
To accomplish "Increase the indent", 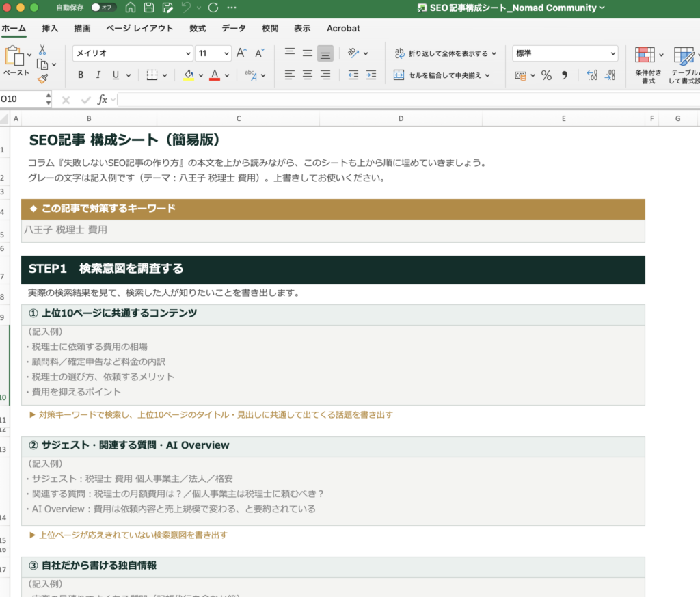I will [371, 75].
